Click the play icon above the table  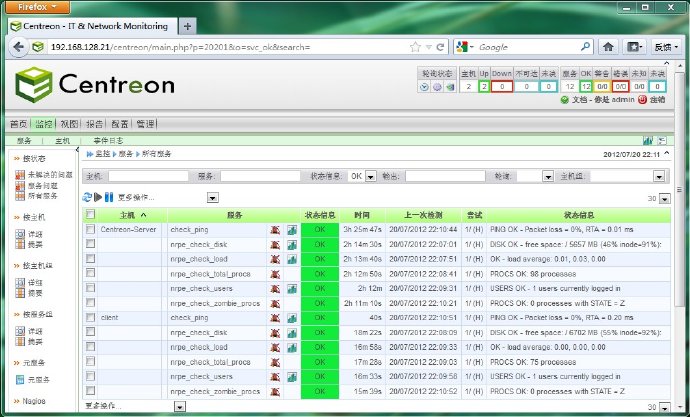(98, 197)
